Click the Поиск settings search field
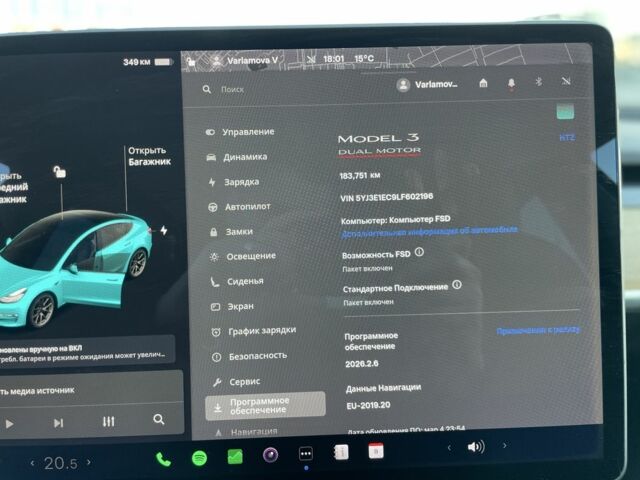The width and height of the screenshot is (640, 480). pos(290,89)
